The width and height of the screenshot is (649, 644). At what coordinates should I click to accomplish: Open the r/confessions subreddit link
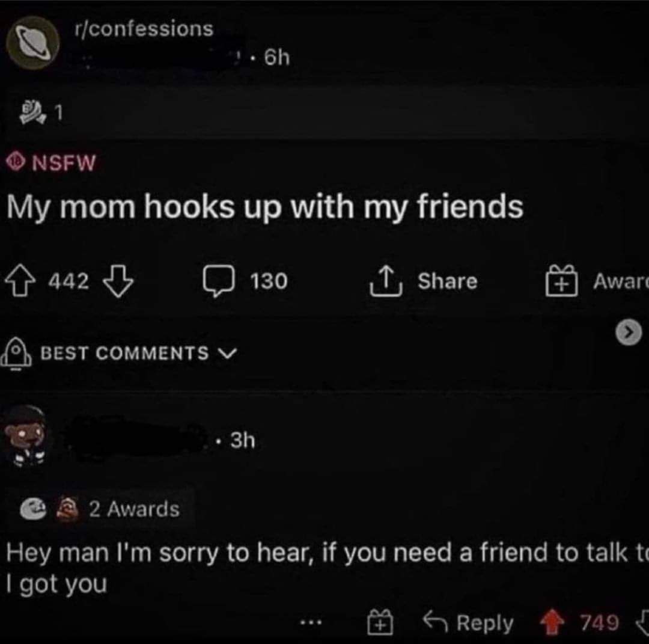pos(144,29)
